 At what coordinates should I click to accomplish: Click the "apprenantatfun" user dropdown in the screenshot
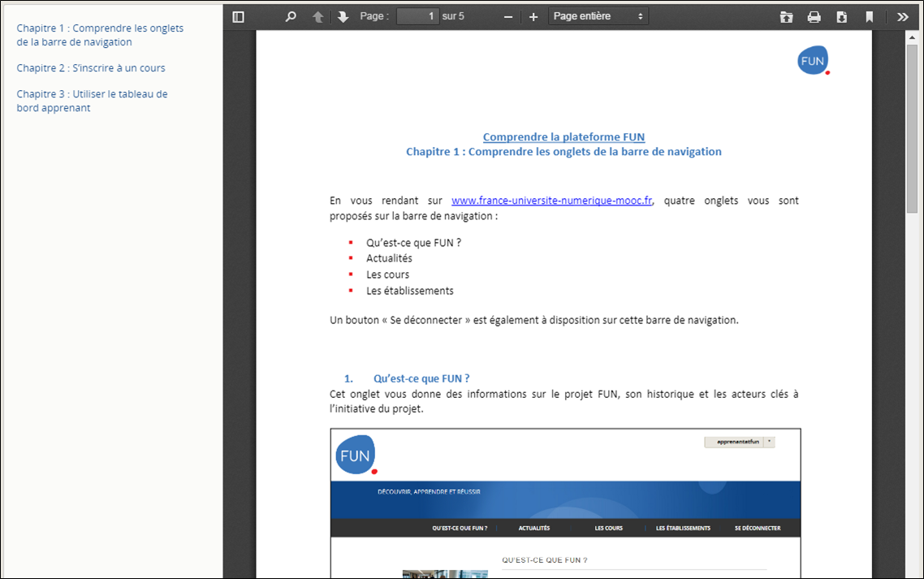(x=740, y=442)
